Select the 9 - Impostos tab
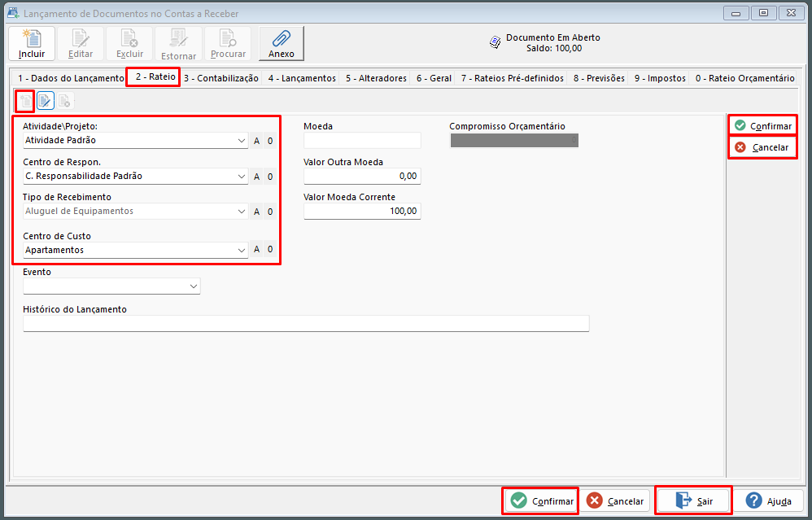812x520 pixels. 660,78
